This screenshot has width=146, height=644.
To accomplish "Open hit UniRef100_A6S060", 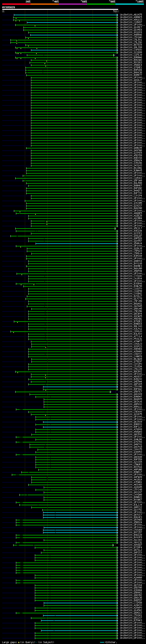I will pyautogui.click(x=131, y=485).
